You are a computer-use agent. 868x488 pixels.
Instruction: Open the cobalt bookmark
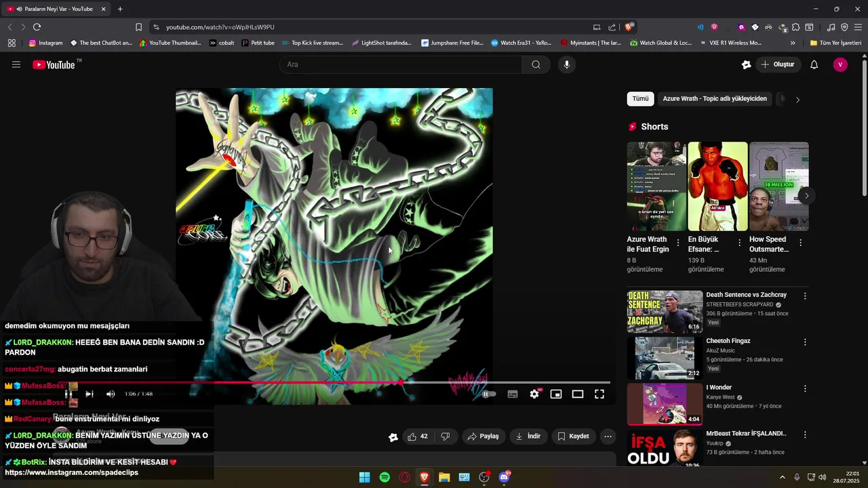click(222, 43)
